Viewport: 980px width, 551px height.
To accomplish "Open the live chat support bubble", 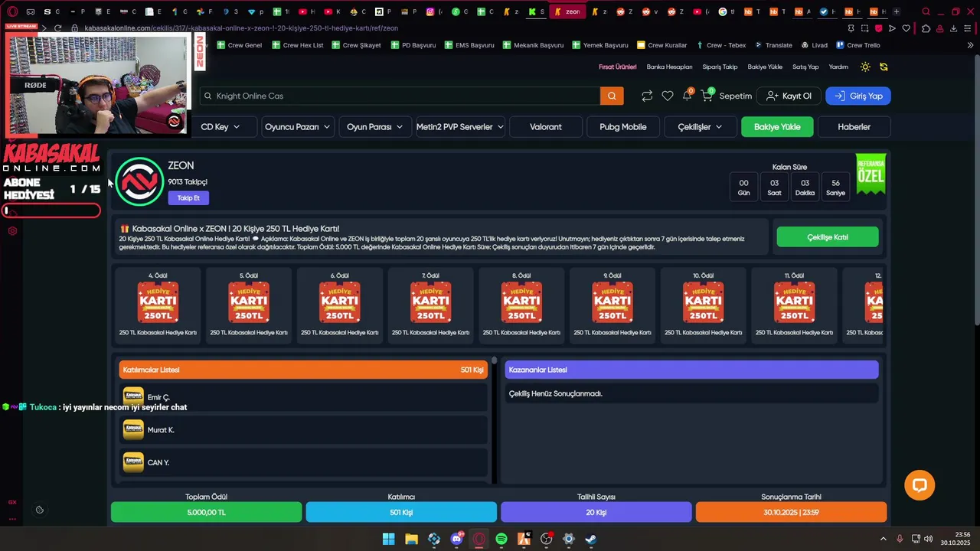I will pyautogui.click(x=920, y=485).
